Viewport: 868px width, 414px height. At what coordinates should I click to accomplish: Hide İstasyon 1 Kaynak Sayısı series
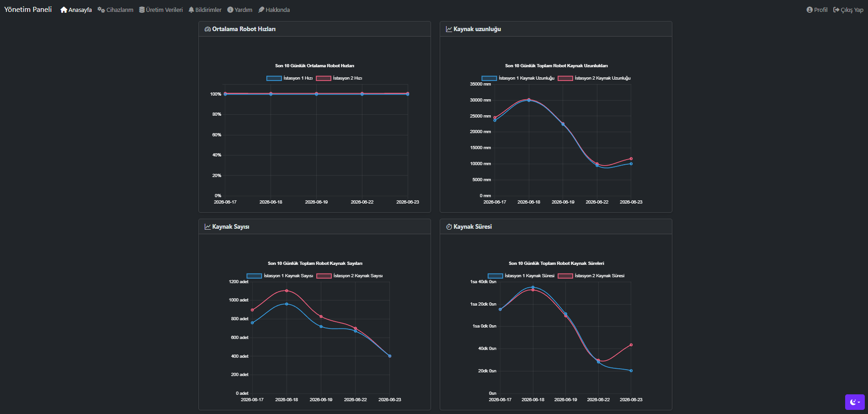click(x=280, y=276)
